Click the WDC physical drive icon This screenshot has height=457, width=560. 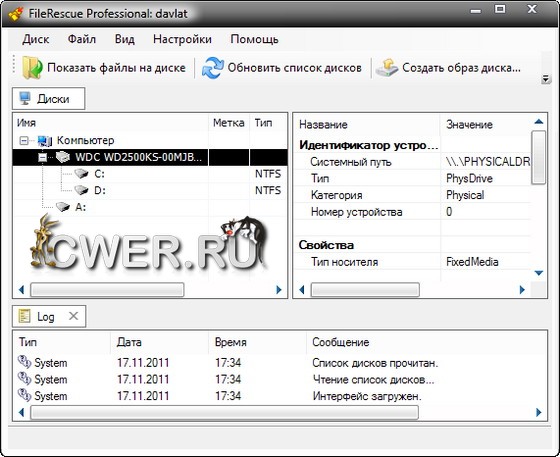pos(63,157)
